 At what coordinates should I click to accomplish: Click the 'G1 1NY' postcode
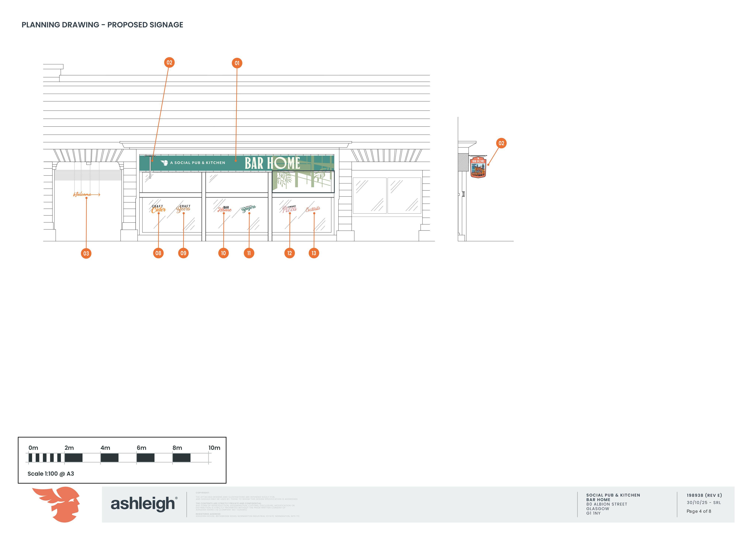[x=593, y=513]
